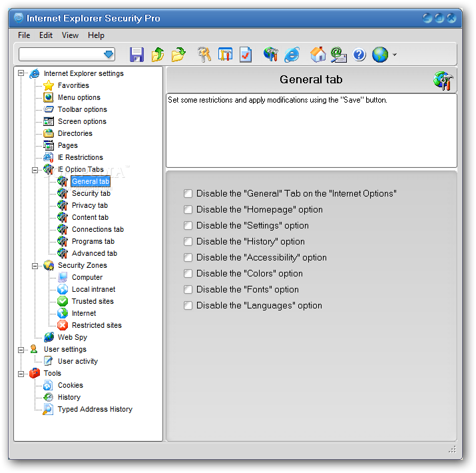Click the toolbar globe with tools icon
The image size is (476, 473).
pyautogui.click(x=271, y=55)
